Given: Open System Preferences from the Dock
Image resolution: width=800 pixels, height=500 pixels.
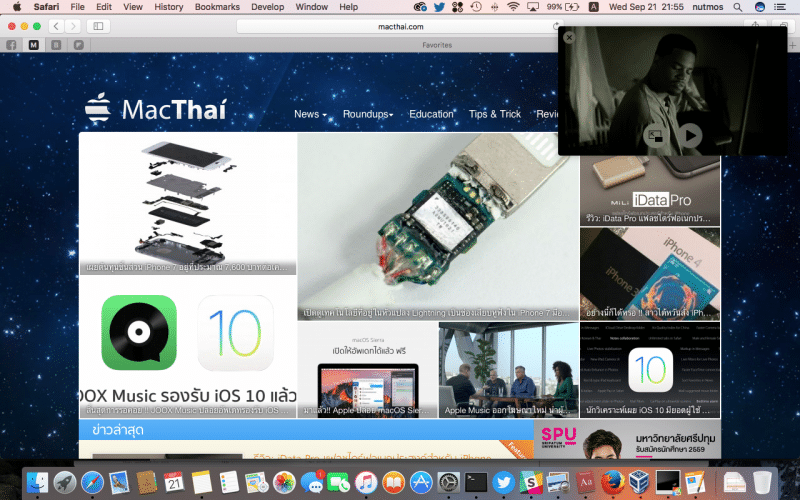Looking at the screenshot, I should 448,482.
